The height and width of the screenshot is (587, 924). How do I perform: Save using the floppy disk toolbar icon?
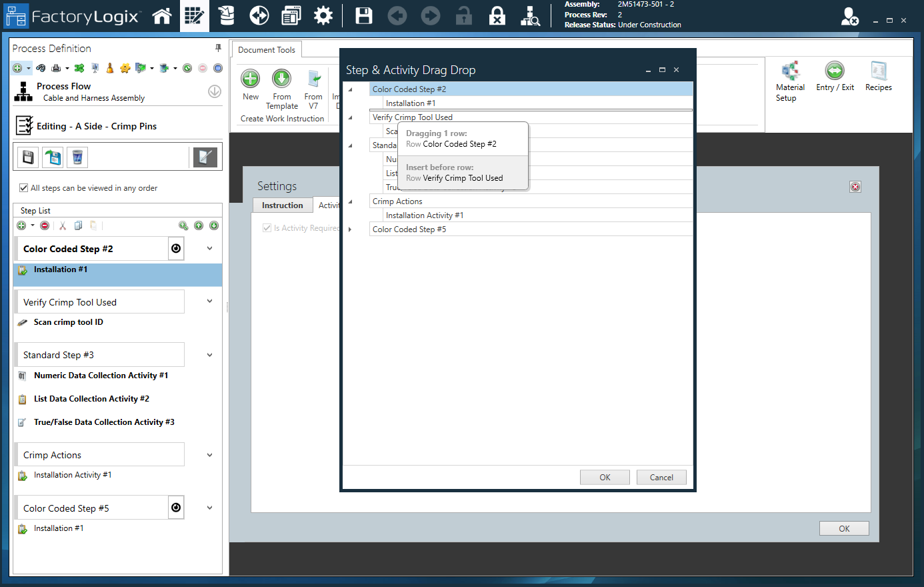pos(363,15)
